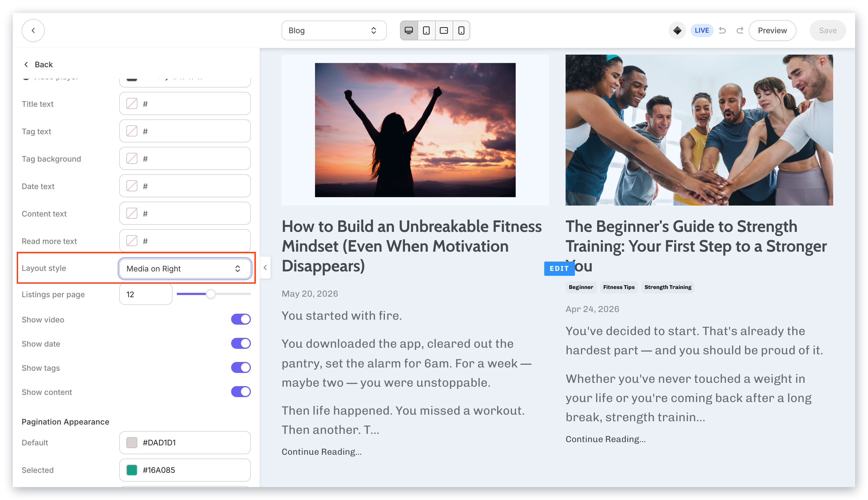Viewport: 868px width, 500px height.
Task: Click the Apr 24, 2026 date text
Action: [x=592, y=309]
